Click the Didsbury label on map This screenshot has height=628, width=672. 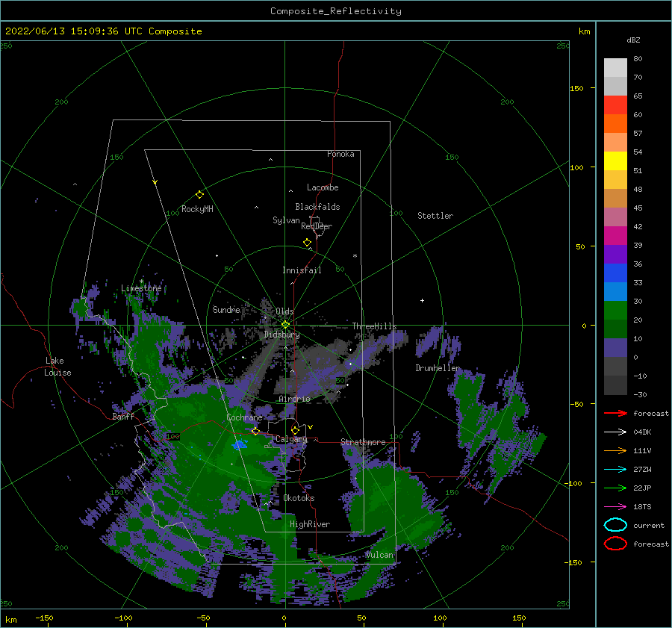click(x=281, y=335)
